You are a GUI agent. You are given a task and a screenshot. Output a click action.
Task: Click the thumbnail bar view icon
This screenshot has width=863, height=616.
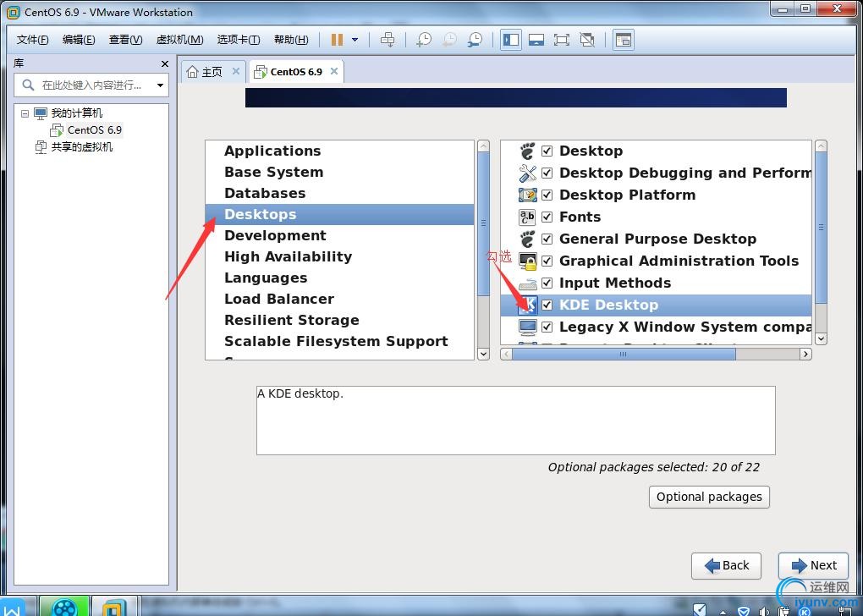pyautogui.click(x=536, y=40)
